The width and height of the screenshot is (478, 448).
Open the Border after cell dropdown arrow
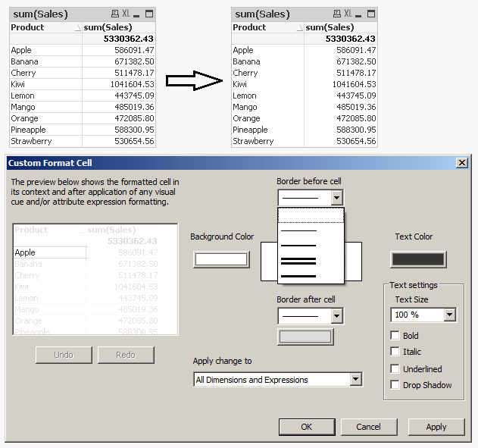point(336,316)
